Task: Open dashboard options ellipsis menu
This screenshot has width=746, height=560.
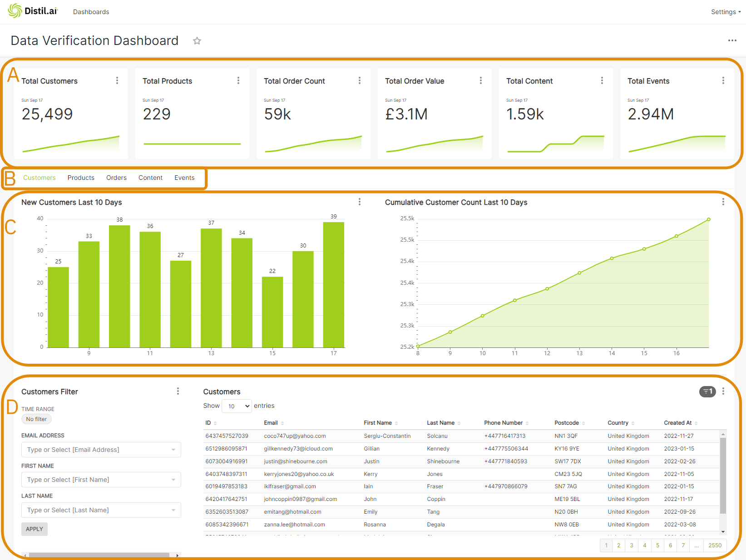Action: pos(732,40)
